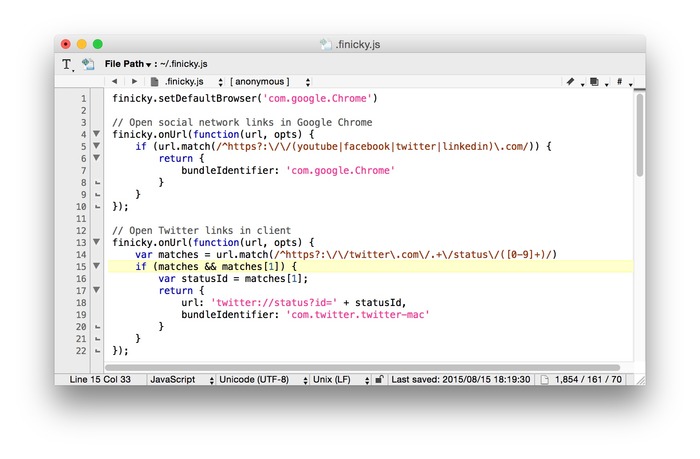Click 'var statusId' on line 16
This screenshot has height=459, width=700.
pos(193,279)
